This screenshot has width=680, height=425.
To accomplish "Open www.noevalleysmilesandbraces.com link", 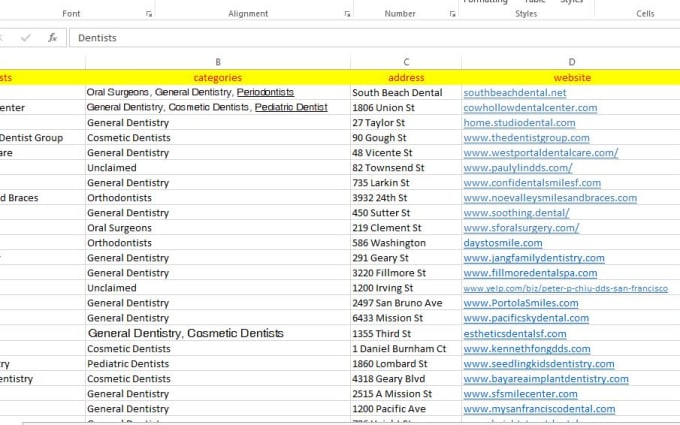I will (550, 198).
